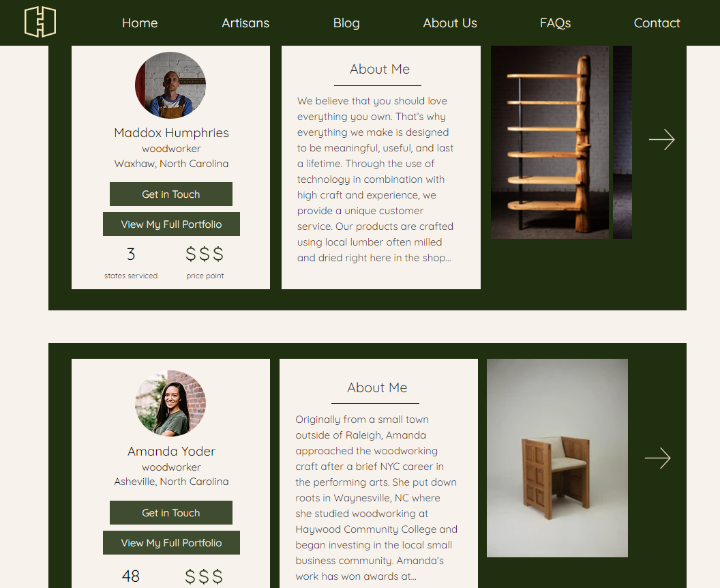
Task: Click Get in Touch for Amanda Yoder
Action: click(171, 513)
